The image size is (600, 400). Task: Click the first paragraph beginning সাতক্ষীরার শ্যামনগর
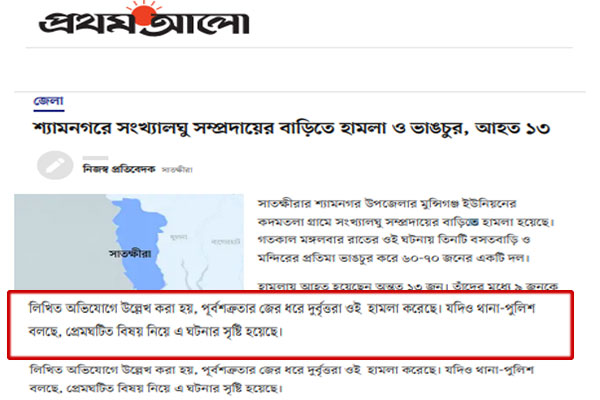coord(406,230)
